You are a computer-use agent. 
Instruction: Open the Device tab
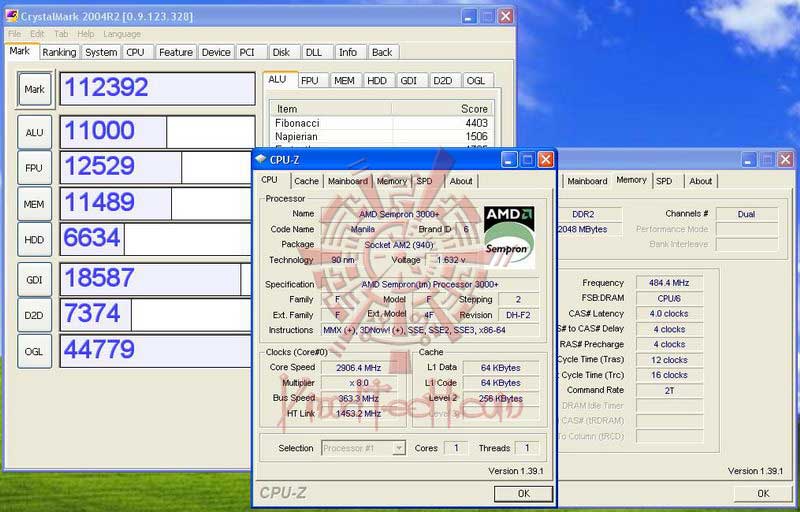216,52
